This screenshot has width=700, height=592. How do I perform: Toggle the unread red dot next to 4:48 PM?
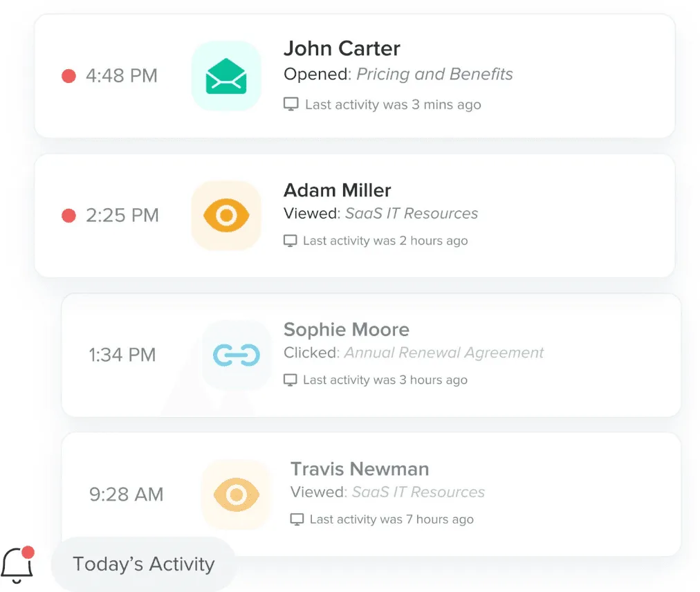coord(68,76)
